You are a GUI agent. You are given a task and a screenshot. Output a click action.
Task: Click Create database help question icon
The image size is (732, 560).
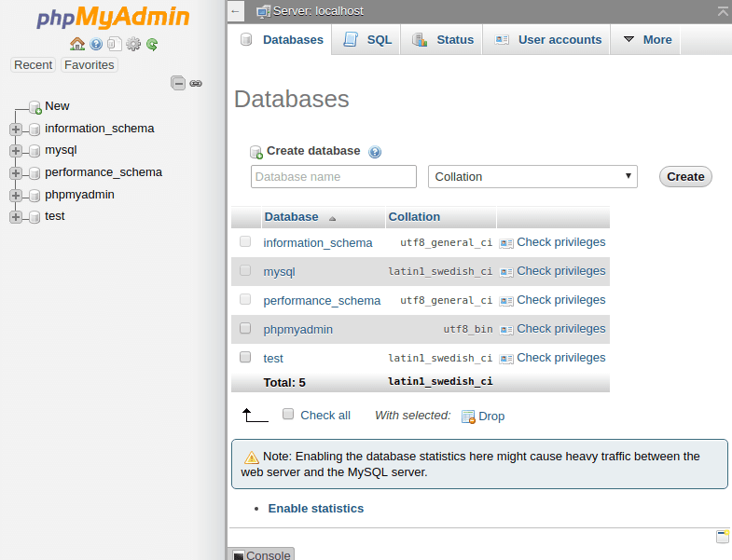(375, 152)
